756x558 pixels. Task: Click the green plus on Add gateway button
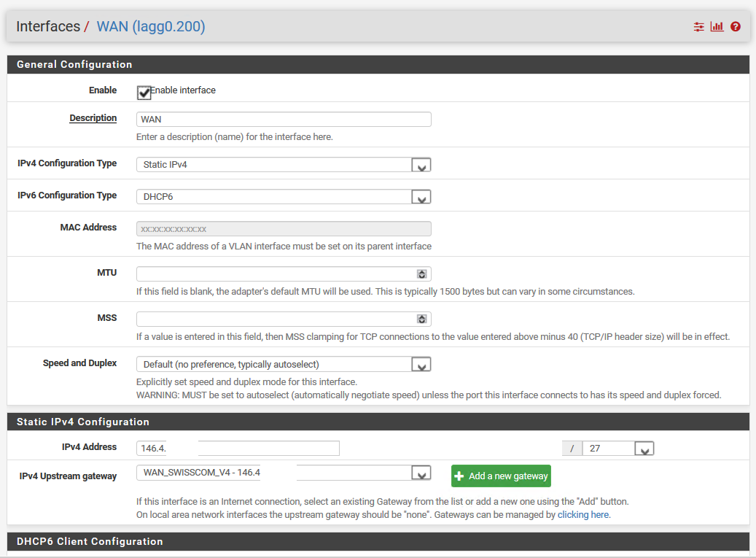click(460, 476)
